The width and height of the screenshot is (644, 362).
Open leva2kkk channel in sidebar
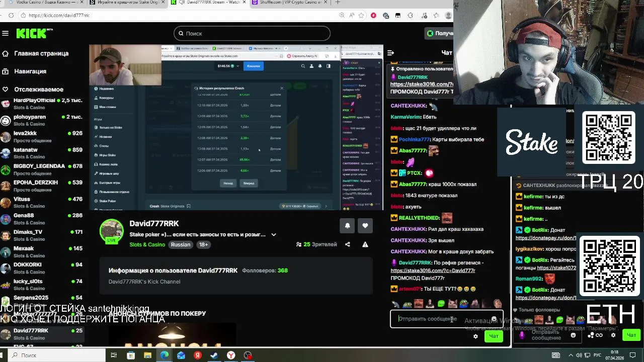coord(42,137)
